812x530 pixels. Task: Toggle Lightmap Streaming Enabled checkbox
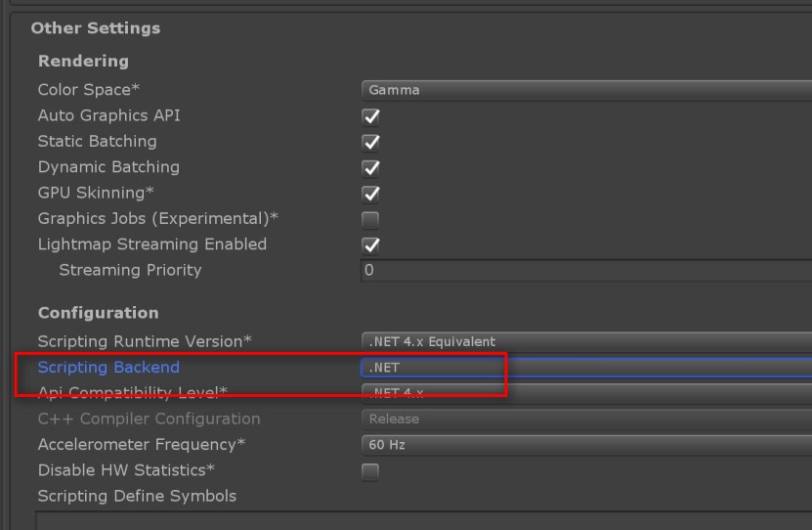(370, 245)
